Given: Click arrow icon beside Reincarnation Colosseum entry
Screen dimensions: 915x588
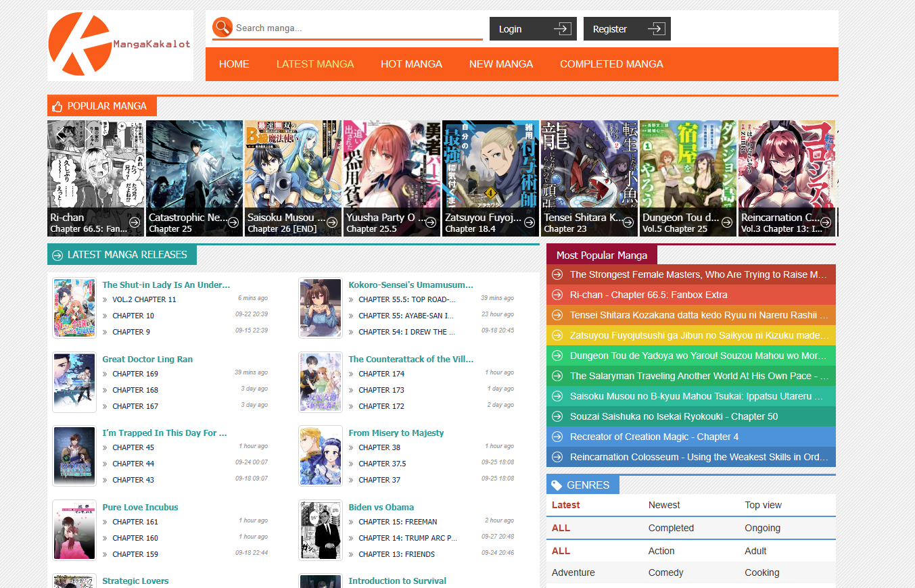Looking at the screenshot, I should click(557, 457).
